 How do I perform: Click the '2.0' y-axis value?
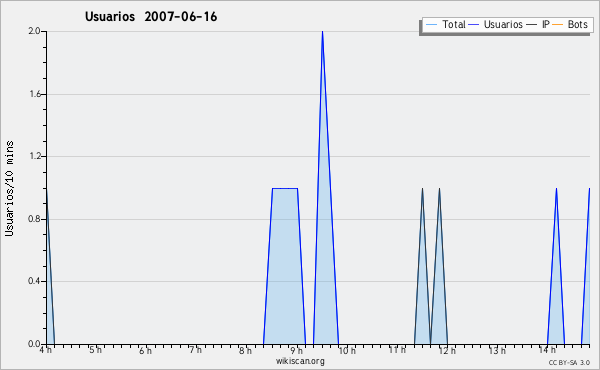(x=34, y=31)
